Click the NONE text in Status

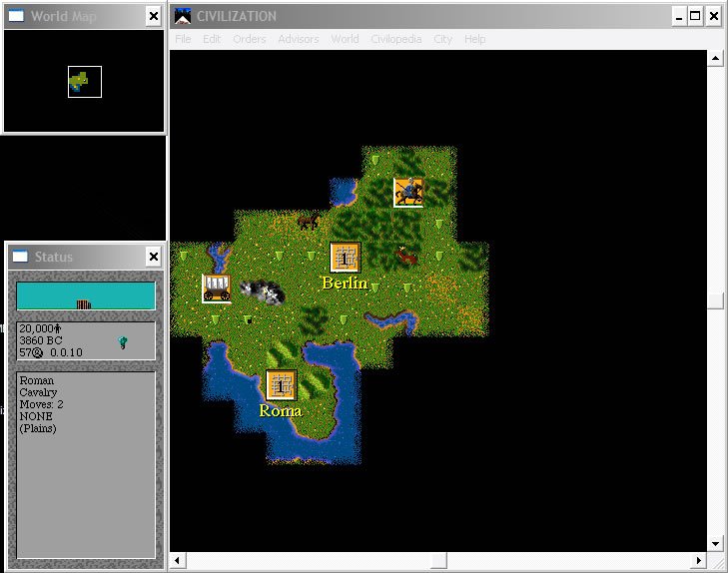tap(36, 416)
